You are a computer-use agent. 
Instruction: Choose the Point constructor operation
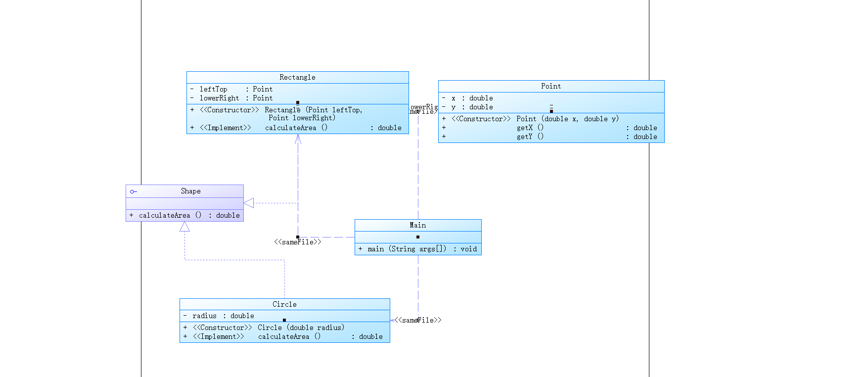click(530, 119)
